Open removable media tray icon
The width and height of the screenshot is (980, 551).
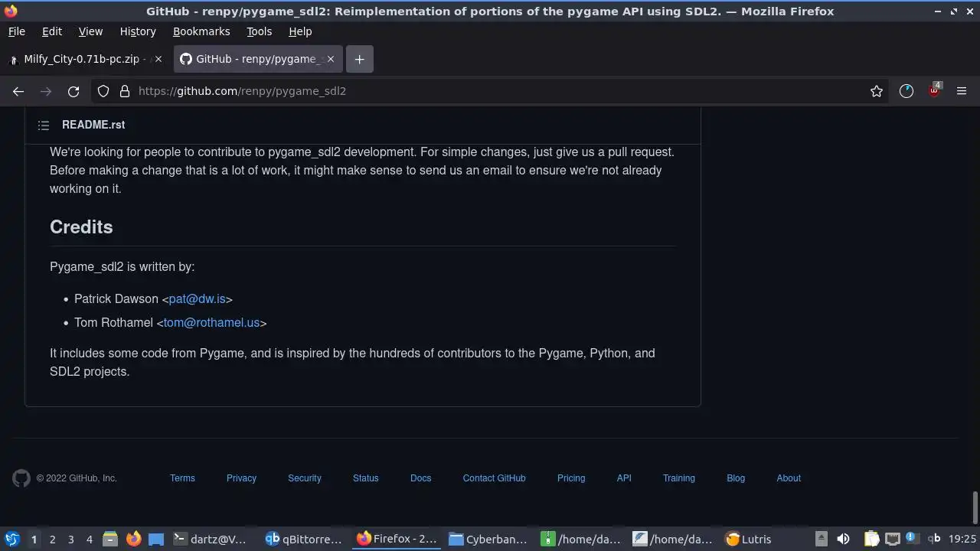[821, 539]
